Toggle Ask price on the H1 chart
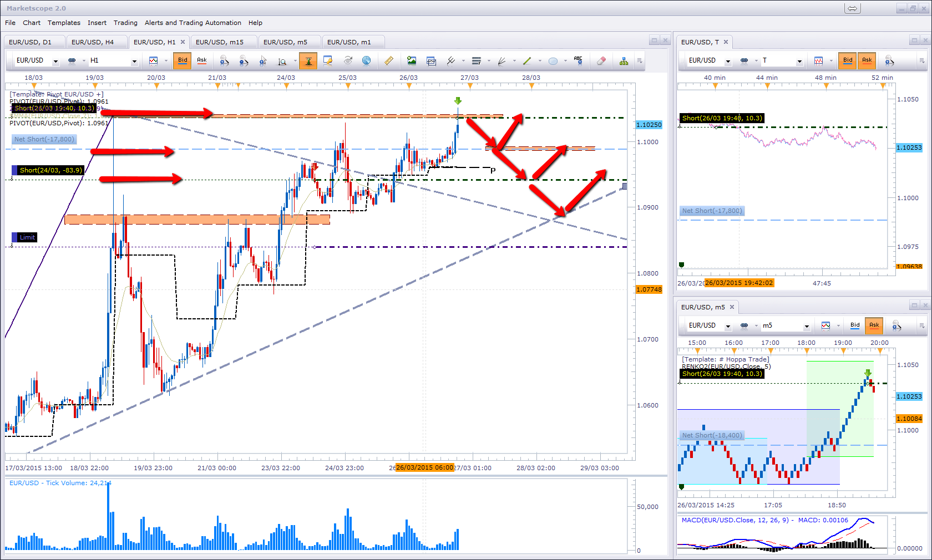The height and width of the screenshot is (560, 932). click(202, 60)
